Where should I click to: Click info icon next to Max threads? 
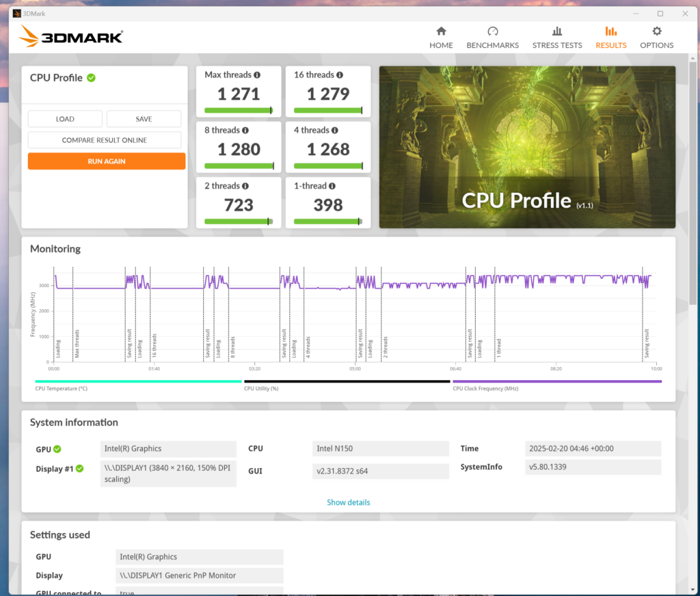(x=257, y=75)
